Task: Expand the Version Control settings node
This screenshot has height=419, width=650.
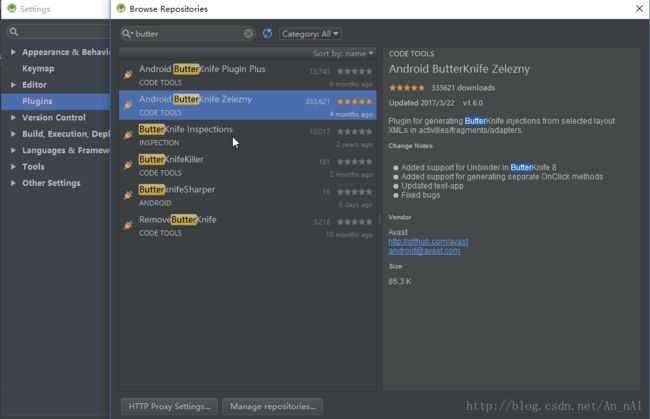Action: click(13, 117)
